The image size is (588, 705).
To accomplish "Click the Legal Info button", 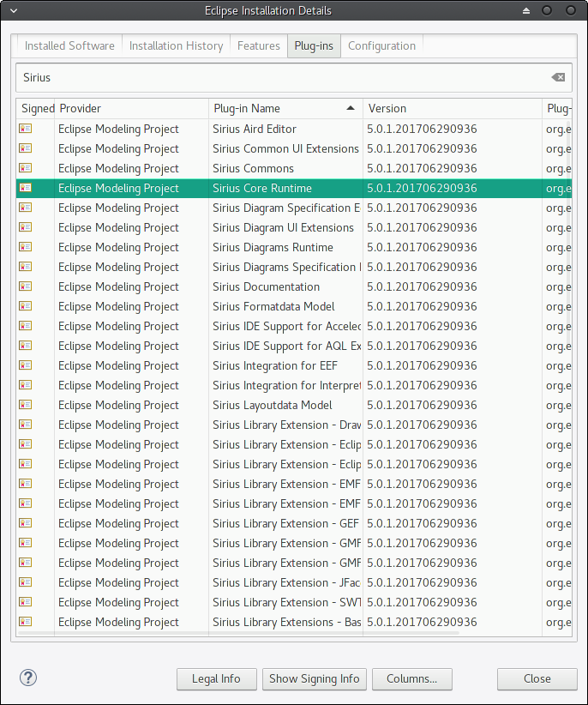I will [217, 679].
